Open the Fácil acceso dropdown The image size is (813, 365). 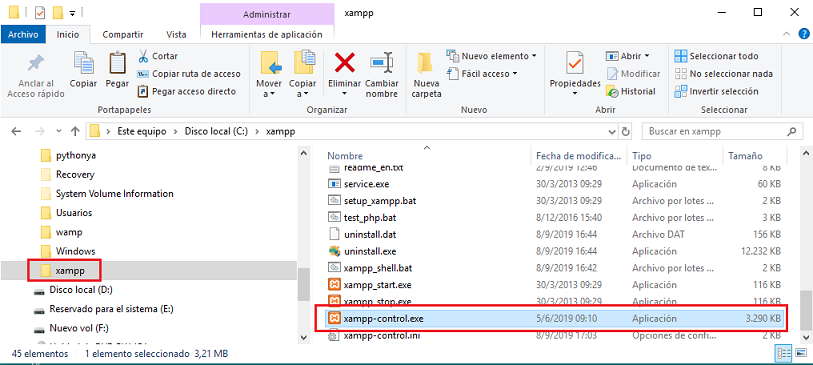482,74
